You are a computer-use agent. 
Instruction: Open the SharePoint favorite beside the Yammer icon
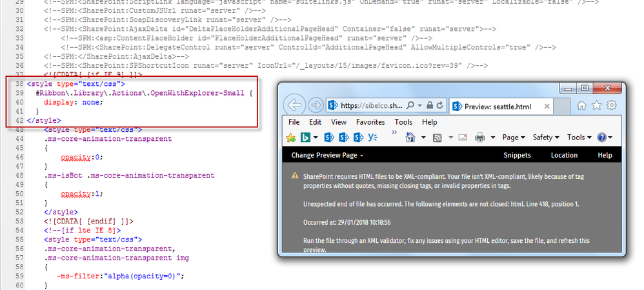[x=359, y=138]
